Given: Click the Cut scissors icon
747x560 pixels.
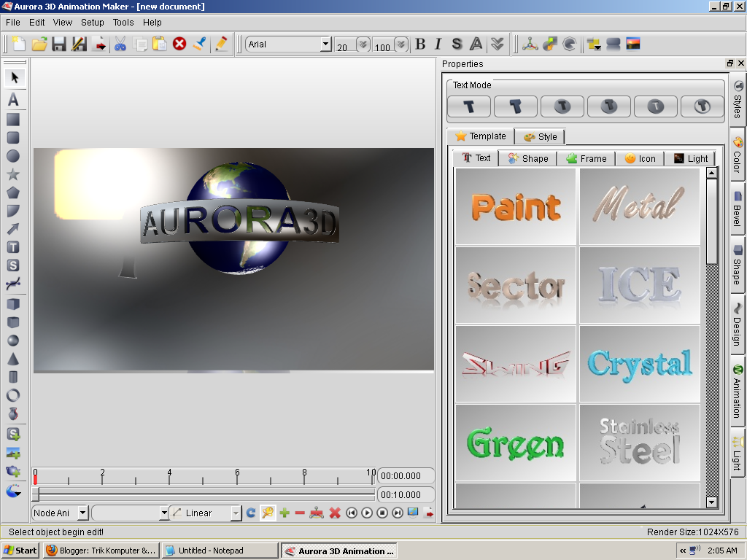Looking at the screenshot, I should 120,44.
